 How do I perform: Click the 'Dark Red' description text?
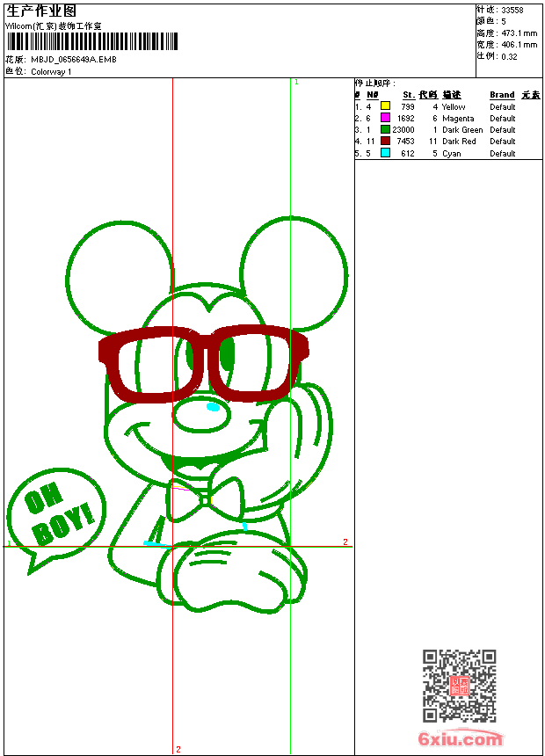tap(459, 142)
